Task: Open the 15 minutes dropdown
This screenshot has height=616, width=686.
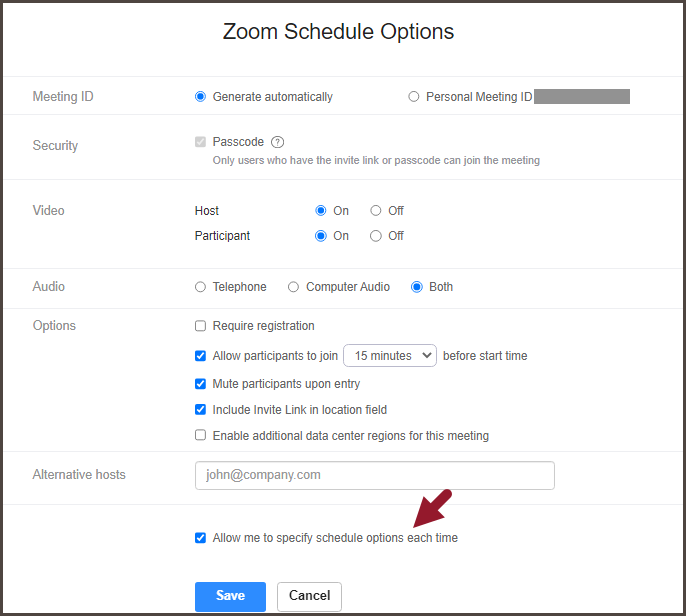Action: coord(390,355)
